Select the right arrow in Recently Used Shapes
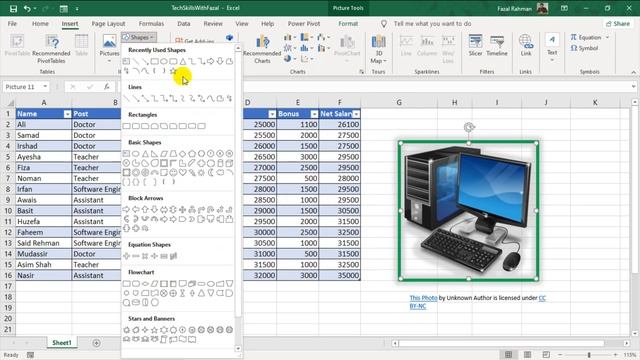Image resolution: width=640 pixels, height=360 pixels. tap(211, 61)
